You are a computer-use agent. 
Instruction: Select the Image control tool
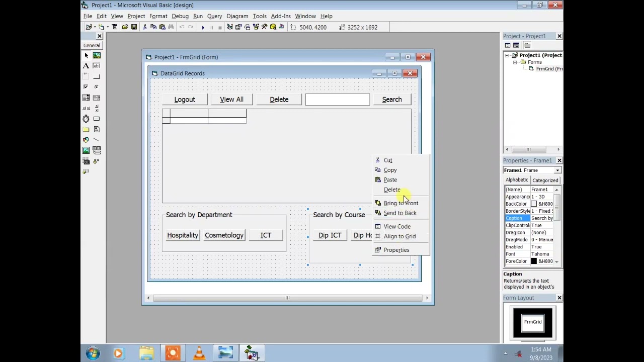[86, 150]
